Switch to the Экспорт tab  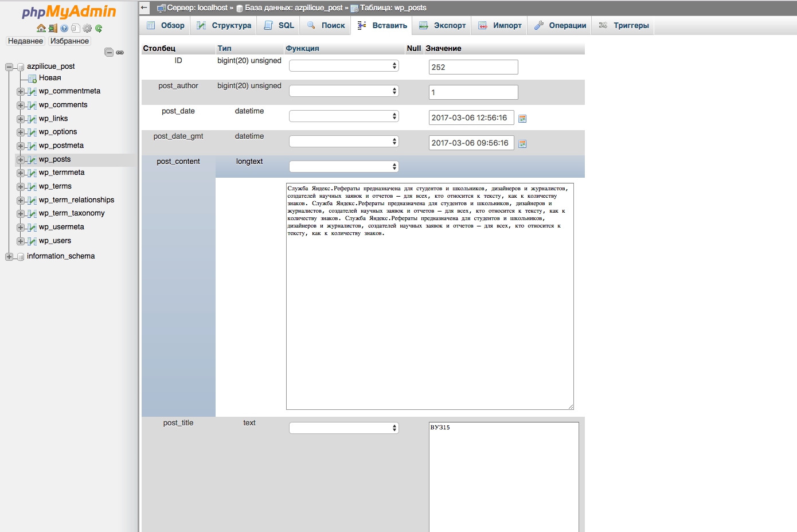[443, 25]
